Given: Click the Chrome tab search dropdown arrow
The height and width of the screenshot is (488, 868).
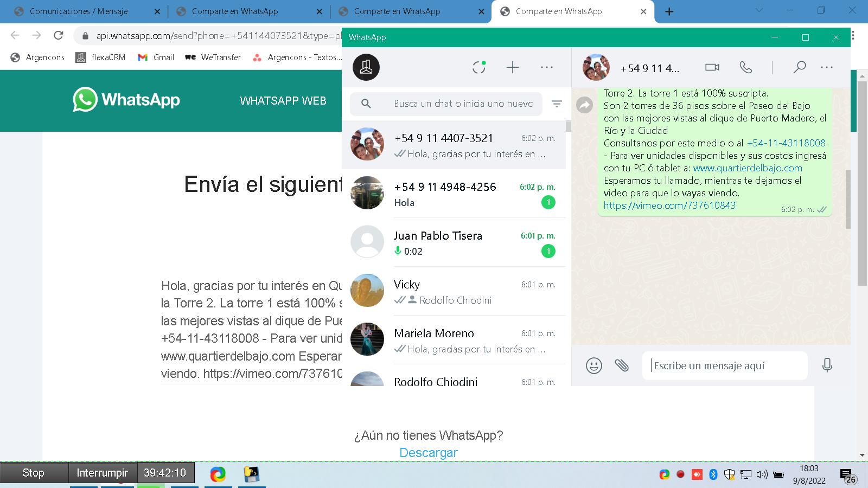Looking at the screenshot, I should click(x=759, y=10).
